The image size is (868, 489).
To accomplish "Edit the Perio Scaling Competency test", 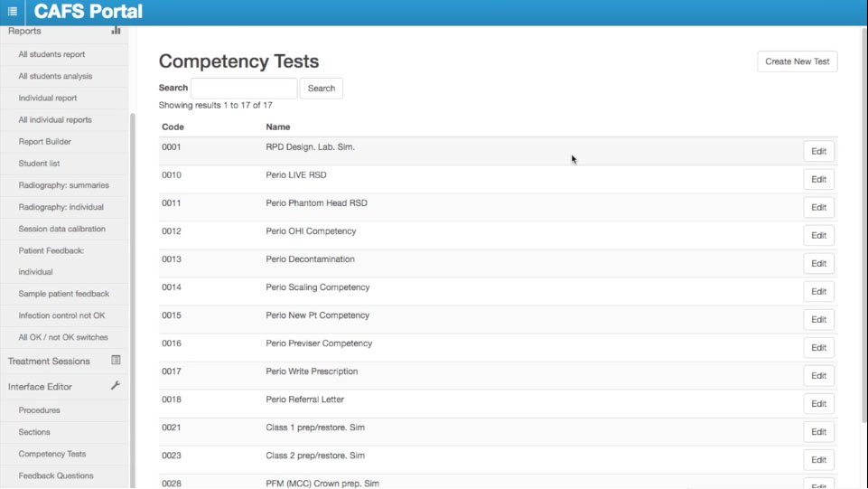I will [818, 292].
